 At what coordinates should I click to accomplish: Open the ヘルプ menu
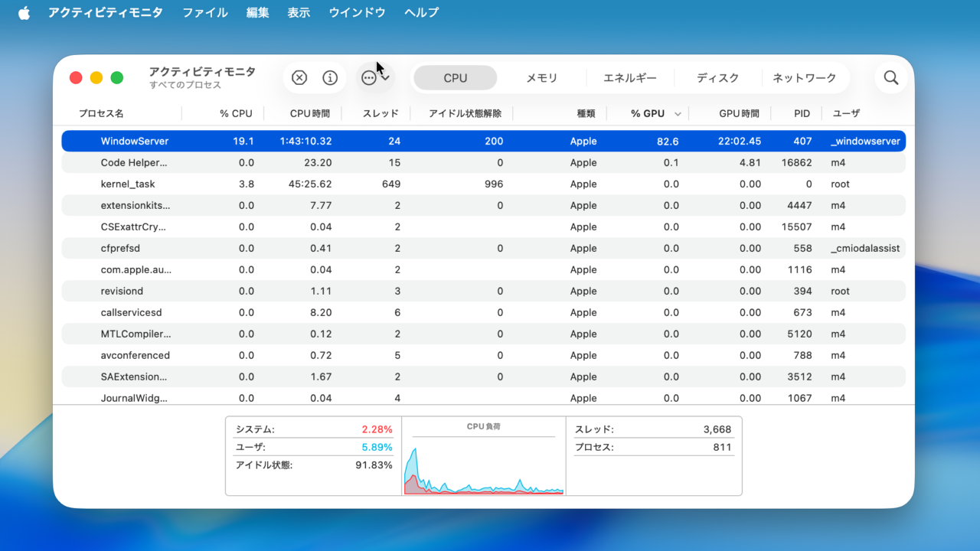click(421, 11)
